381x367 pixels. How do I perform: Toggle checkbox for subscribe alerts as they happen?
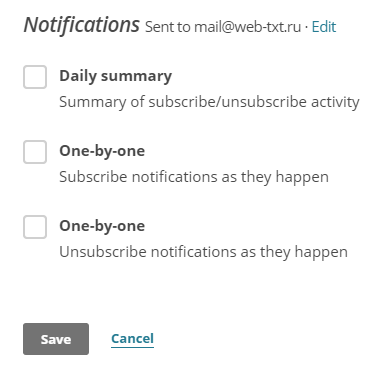35,152
